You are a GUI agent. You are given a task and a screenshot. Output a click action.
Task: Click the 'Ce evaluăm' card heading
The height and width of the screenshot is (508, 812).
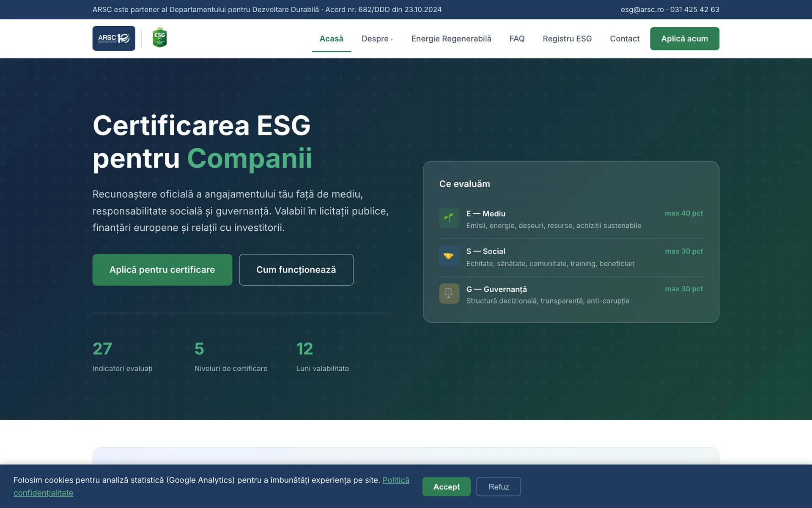coord(464,184)
